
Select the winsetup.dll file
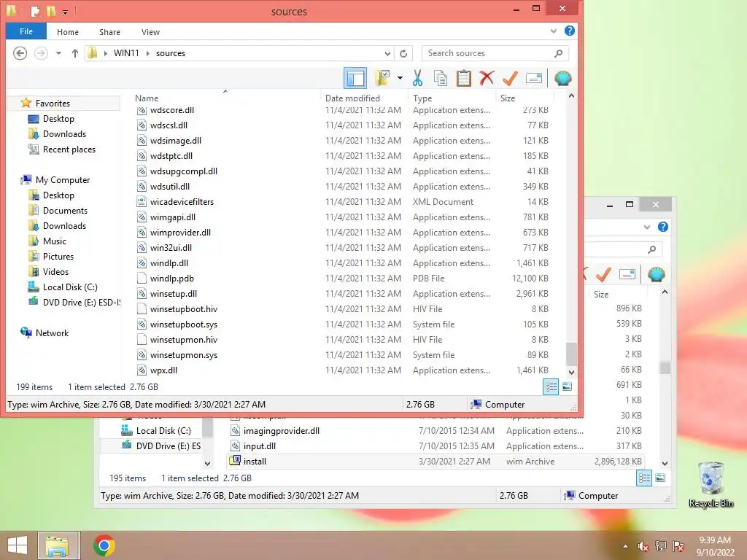tap(174, 294)
